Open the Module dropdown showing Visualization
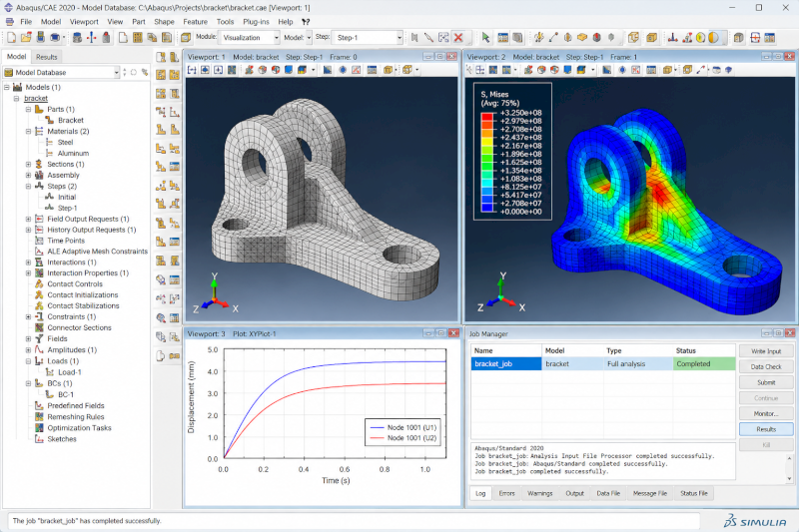Viewport: 799px width, 532px height. click(x=251, y=37)
